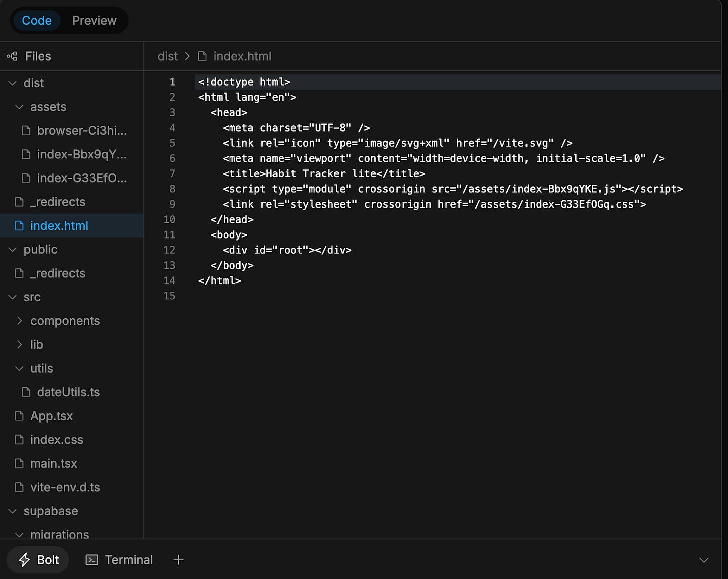Click the utils folder label
Image resolution: width=728 pixels, height=579 pixels.
(x=42, y=368)
